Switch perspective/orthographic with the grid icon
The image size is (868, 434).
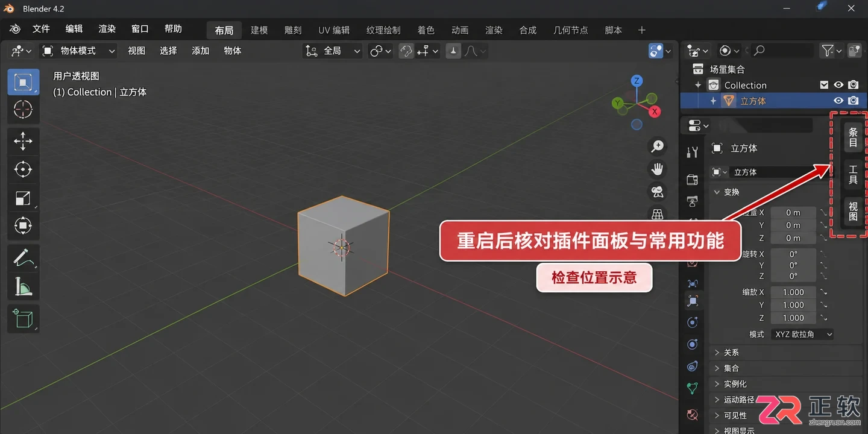(657, 214)
